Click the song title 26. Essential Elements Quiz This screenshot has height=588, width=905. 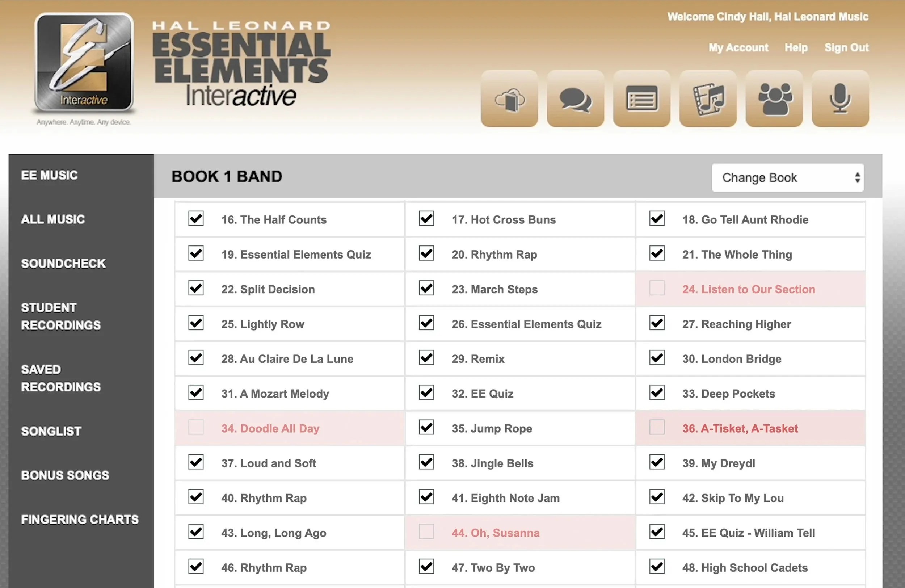click(527, 324)
